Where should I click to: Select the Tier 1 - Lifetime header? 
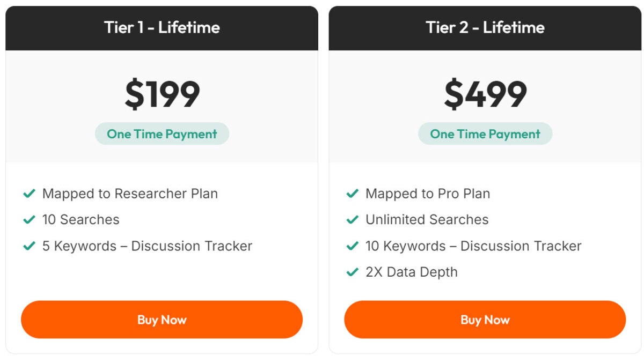click(162, 27)
